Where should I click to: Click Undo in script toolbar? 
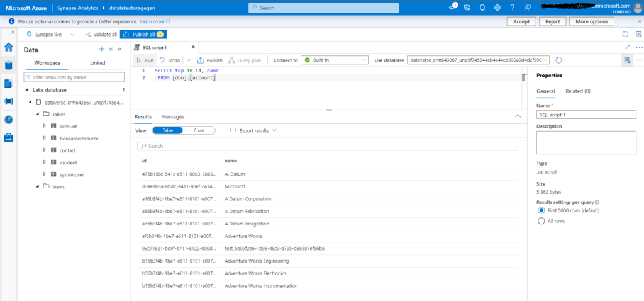click(170, 60)
